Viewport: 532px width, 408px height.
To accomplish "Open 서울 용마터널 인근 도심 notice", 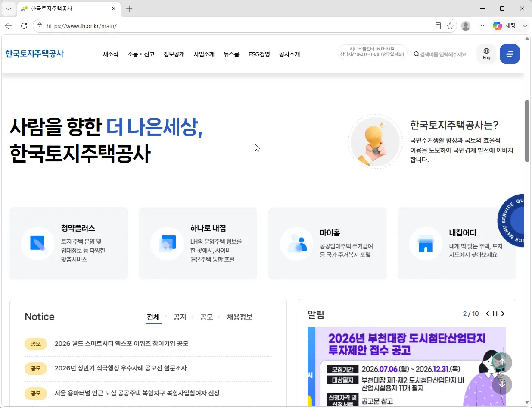I will tap(139, 393).
